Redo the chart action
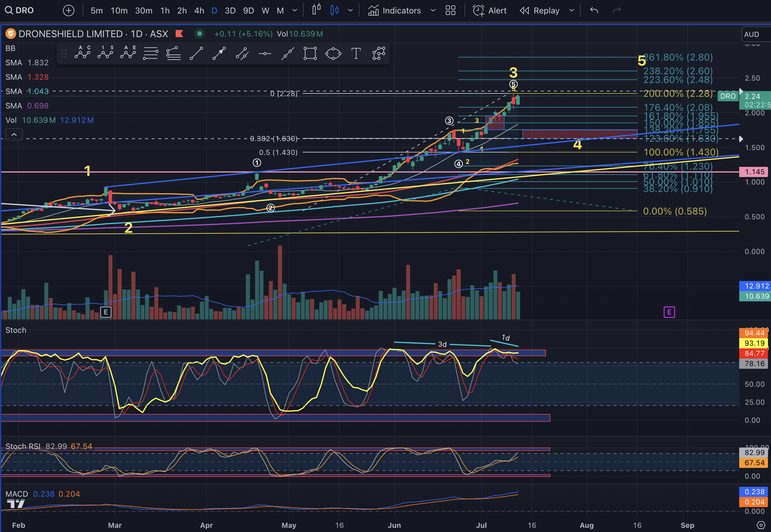 pyautogui.click(x=617, y=10)
